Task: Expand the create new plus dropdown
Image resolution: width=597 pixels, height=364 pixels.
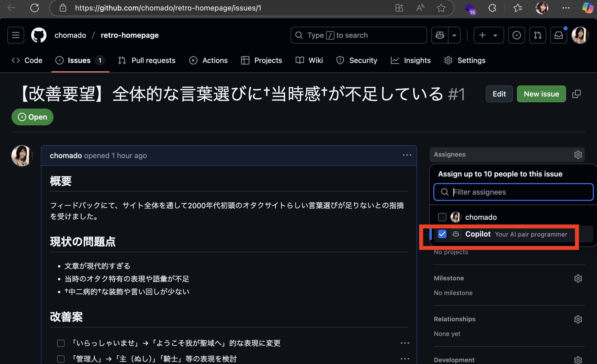Action: (x=488, y=35)
